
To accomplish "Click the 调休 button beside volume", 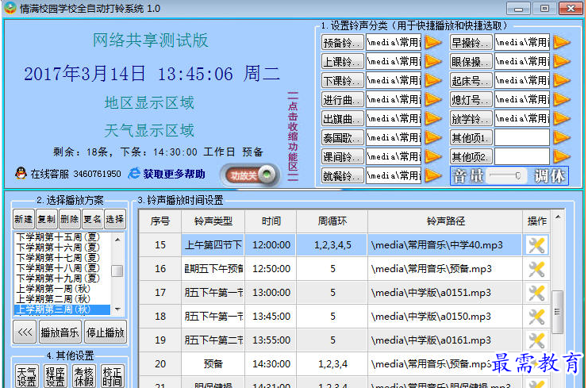I will point(550,175).
